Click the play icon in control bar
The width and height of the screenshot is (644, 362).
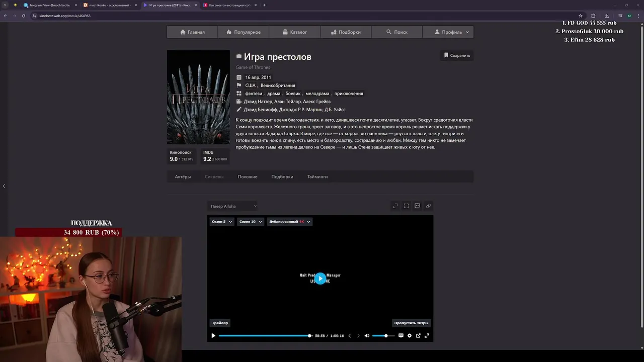[213, 336]
